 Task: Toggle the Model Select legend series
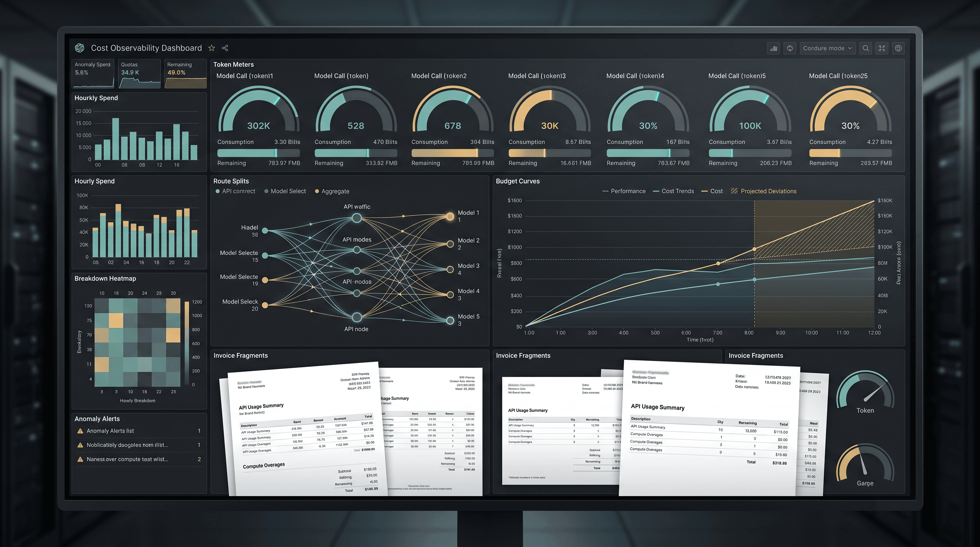pos(285,191)
